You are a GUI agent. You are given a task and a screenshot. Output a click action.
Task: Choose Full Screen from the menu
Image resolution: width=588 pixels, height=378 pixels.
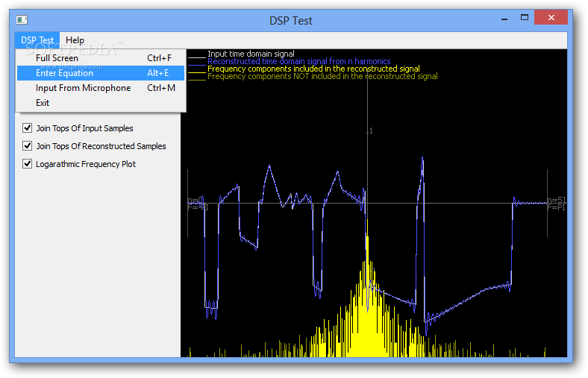[57, 58]
